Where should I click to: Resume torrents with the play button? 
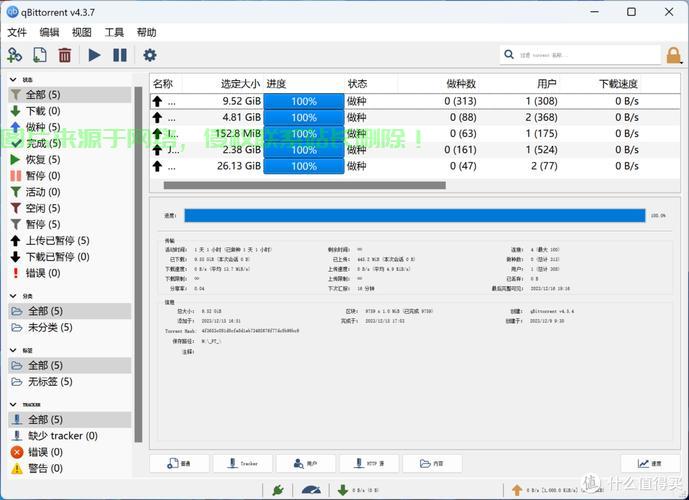94,55
